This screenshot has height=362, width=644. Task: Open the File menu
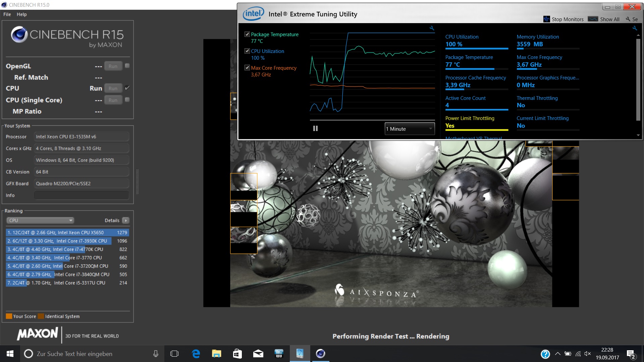[7, 14]
